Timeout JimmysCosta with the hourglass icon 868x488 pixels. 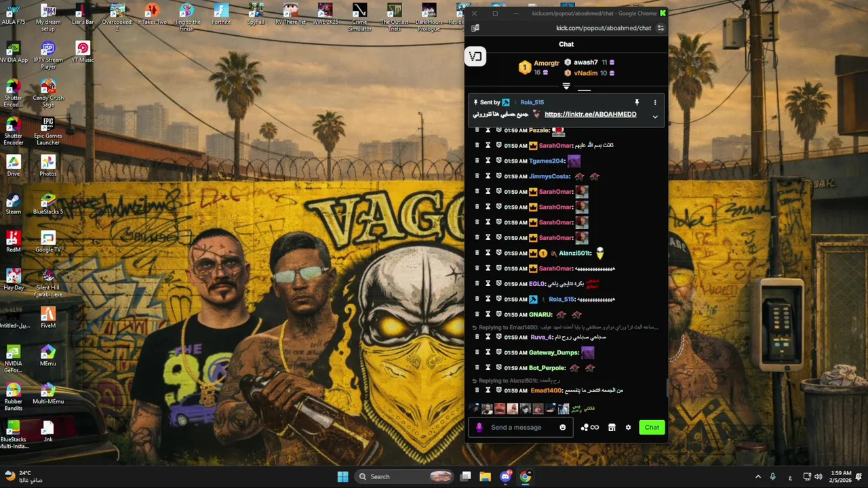pos(488,176)
